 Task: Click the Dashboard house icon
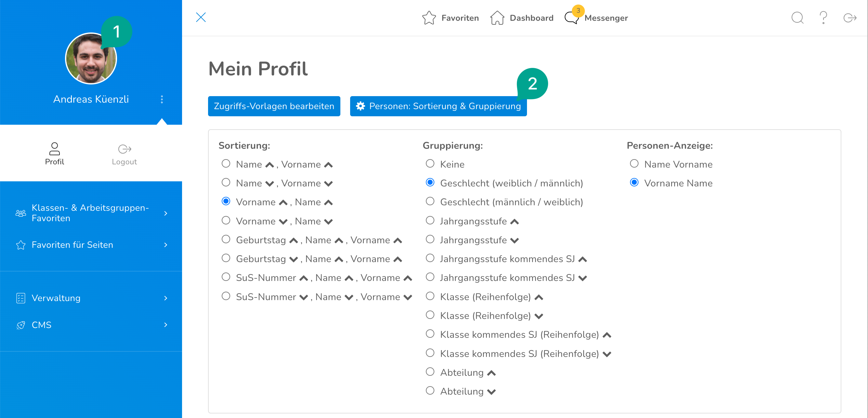coord(497,18)
